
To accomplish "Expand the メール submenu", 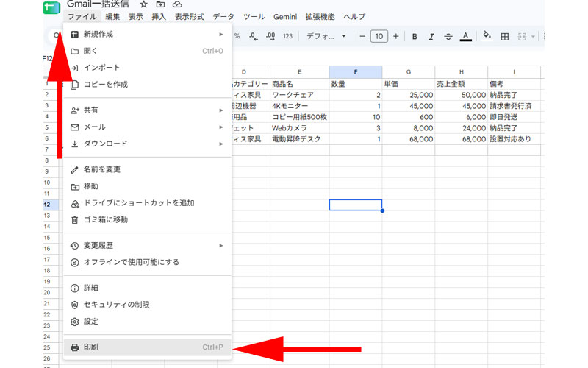I will click(x=148, y=127).
